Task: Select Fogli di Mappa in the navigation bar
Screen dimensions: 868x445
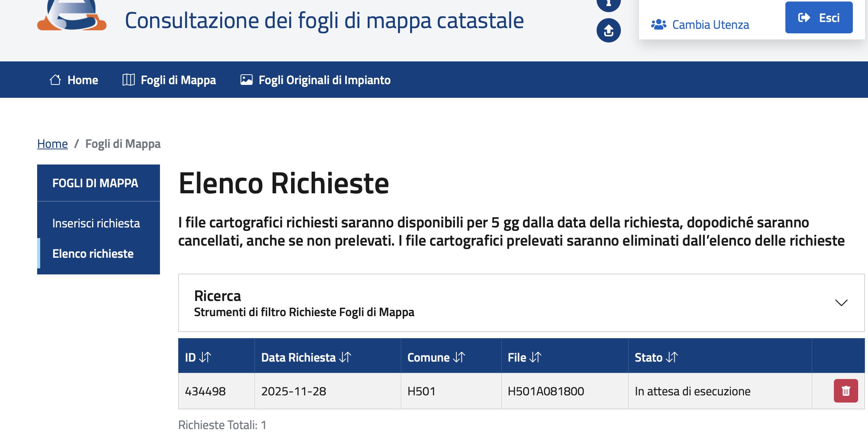Action: [178, 80]
